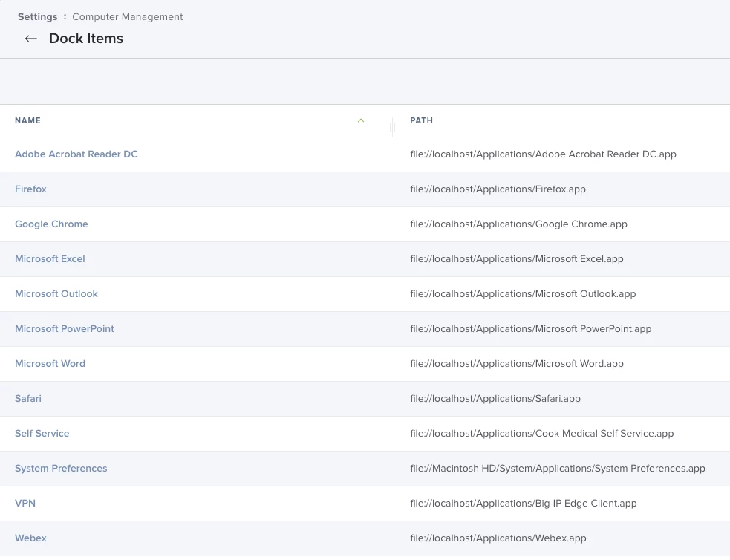Open the Adobe Acrobat Reader DC dock item
The width and height of the screenshot is (730, 560).
coord(76,154)
